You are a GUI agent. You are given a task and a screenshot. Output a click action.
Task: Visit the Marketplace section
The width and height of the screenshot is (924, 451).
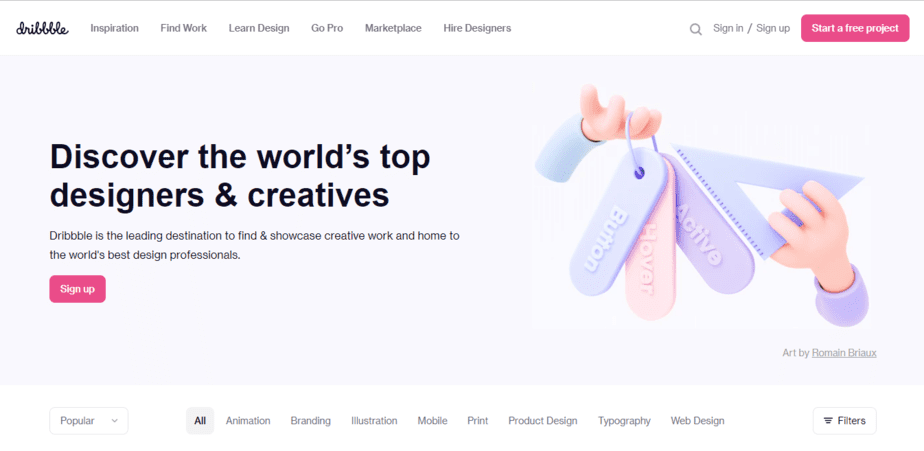[393, 28]
